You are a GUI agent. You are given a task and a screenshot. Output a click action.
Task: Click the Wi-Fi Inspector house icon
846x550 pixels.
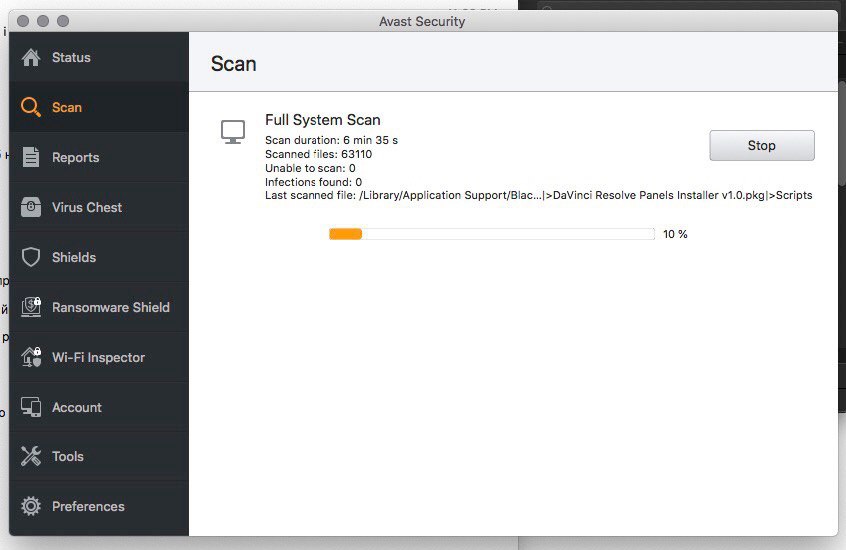[x=31, y=357]
